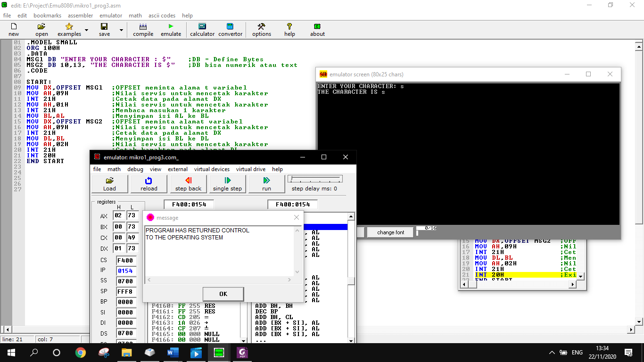Open the virtual drive menu

251,169
